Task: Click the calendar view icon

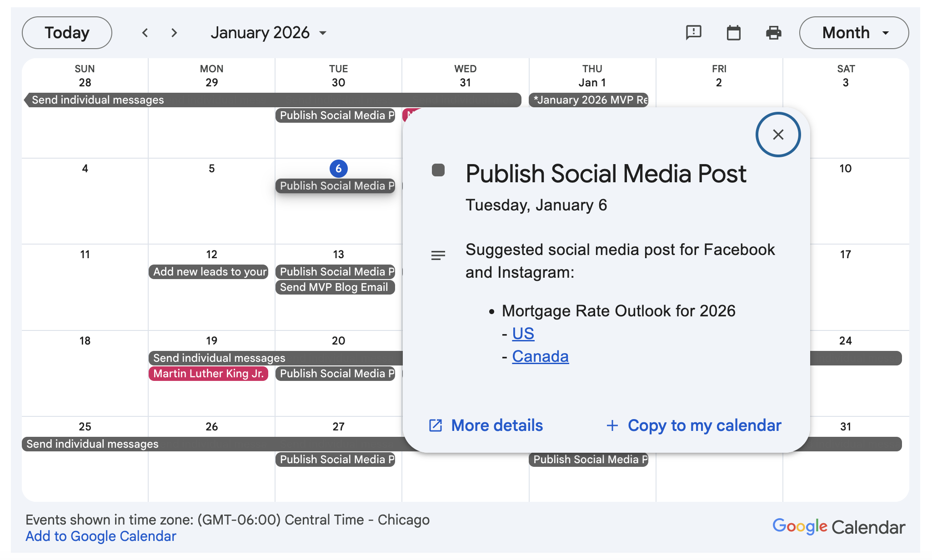Action: click(733, 33)
